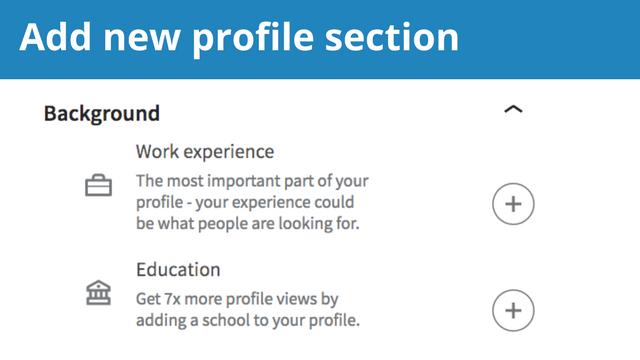
Task: Select the Work experience title
Action: [205, 152]
